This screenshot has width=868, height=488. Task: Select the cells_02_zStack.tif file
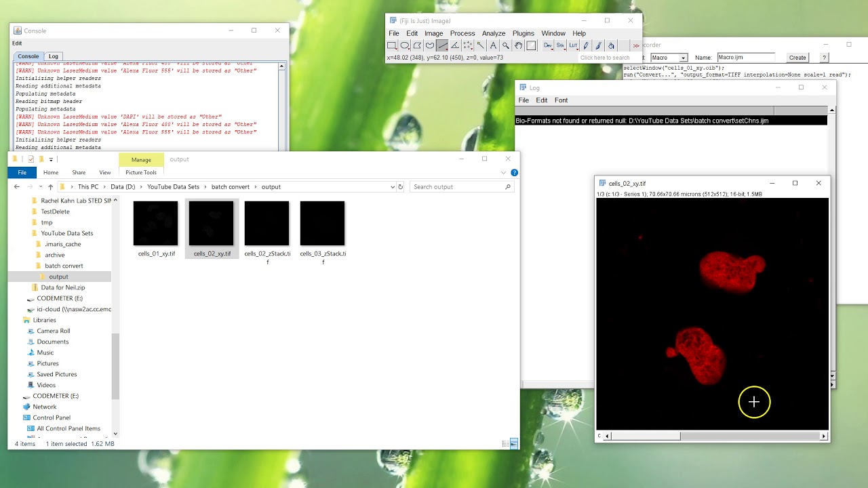(x=267, y=230)
